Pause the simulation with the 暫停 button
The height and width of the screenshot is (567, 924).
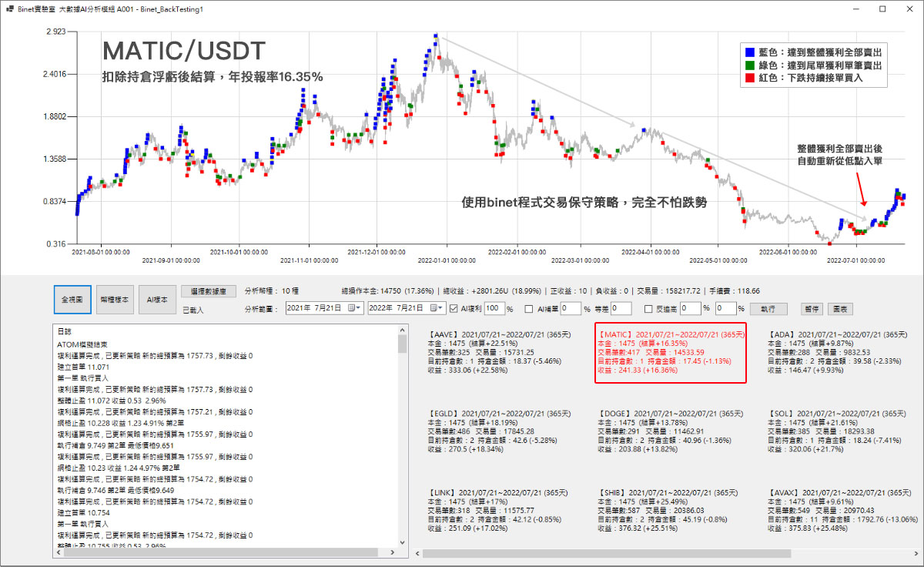tap(812, 309)
